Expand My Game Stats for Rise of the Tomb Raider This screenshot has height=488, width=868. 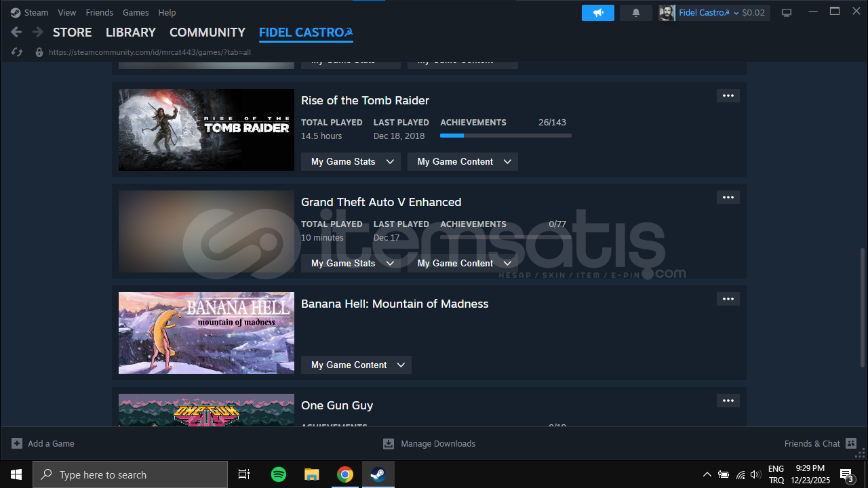point(351,161)
